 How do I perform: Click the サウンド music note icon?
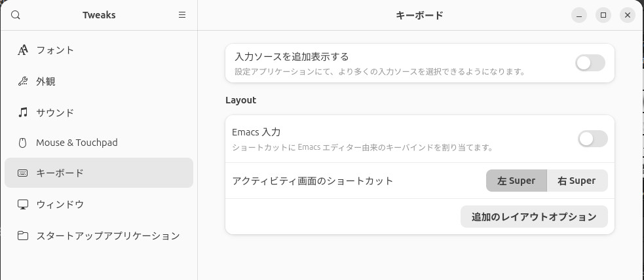pos(23,113)
